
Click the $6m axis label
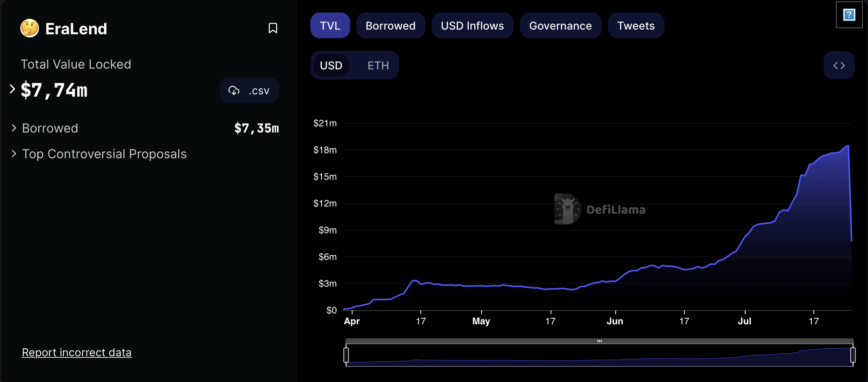(x=327, y=257)
